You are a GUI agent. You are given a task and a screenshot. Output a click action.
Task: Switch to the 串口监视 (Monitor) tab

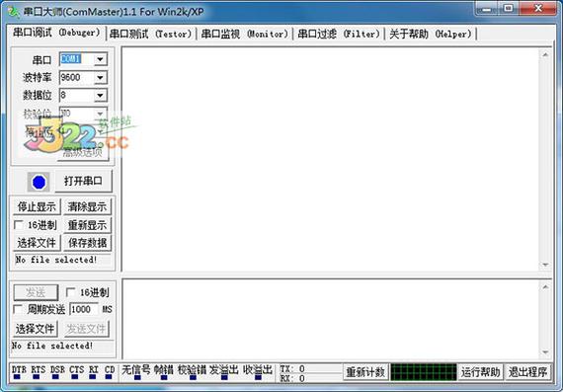click(x=245, y=35)
